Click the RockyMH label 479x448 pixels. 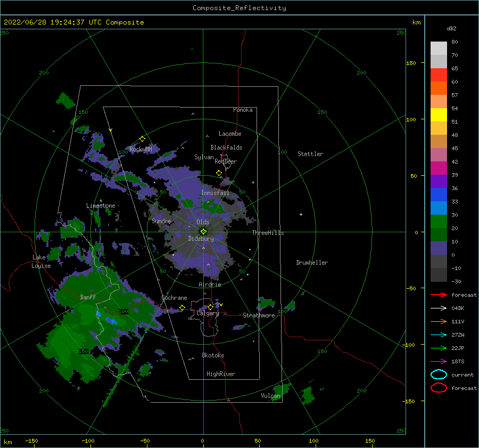click(141, 149)
